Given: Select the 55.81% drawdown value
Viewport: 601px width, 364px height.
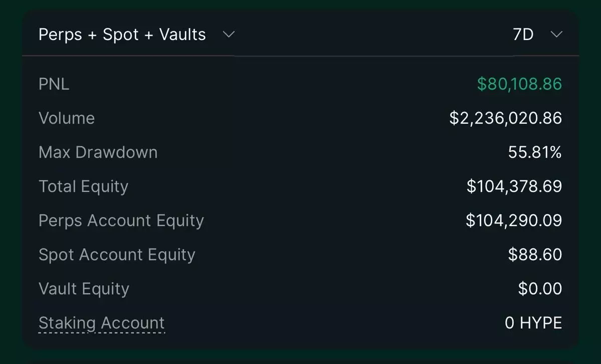Looking at the screenshot, I should coord(535,152).
